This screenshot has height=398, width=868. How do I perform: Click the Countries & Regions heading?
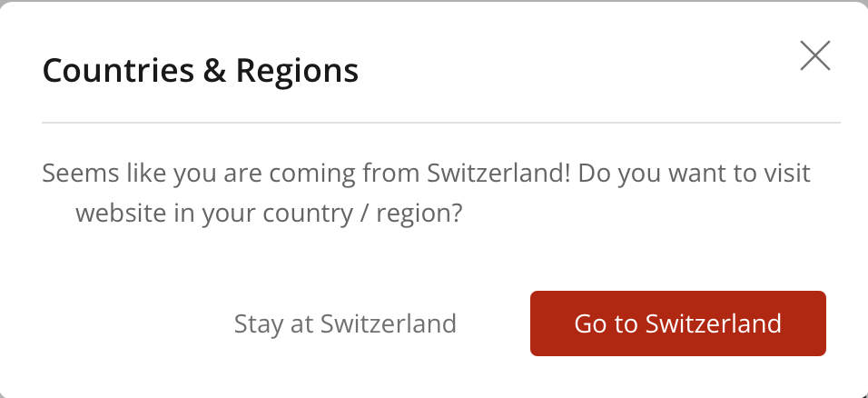pos(201,70)
